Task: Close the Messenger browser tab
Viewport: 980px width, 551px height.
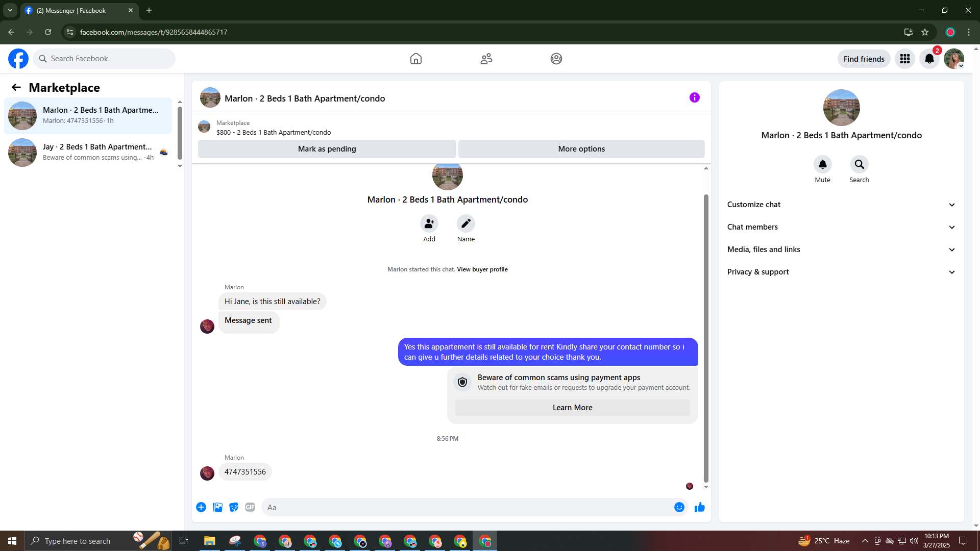Action: tap(131, 10)
